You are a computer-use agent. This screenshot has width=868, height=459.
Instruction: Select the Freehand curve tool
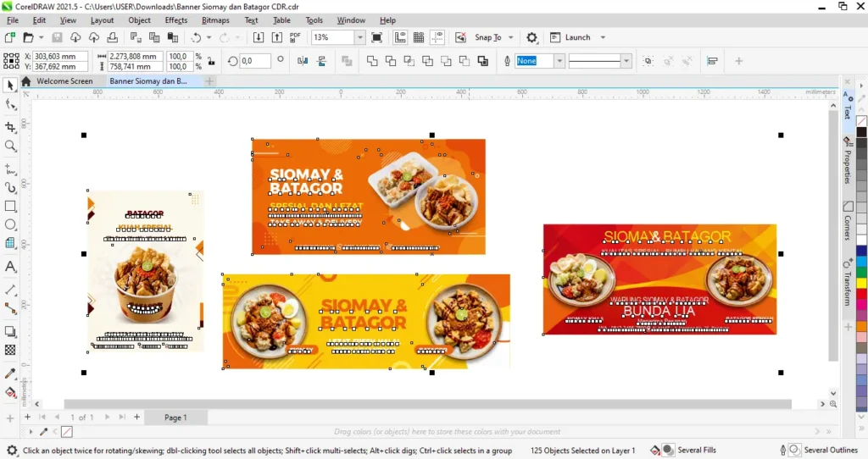click(x=10, y=169)
